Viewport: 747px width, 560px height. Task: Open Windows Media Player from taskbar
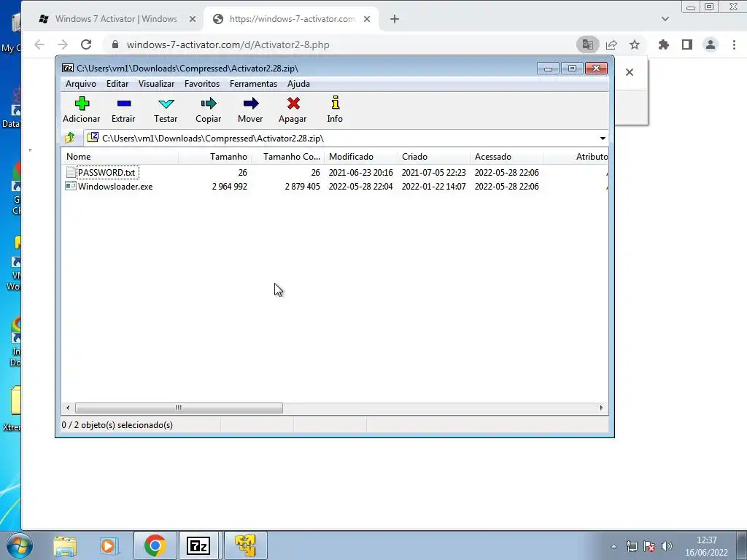coord(109,545)
